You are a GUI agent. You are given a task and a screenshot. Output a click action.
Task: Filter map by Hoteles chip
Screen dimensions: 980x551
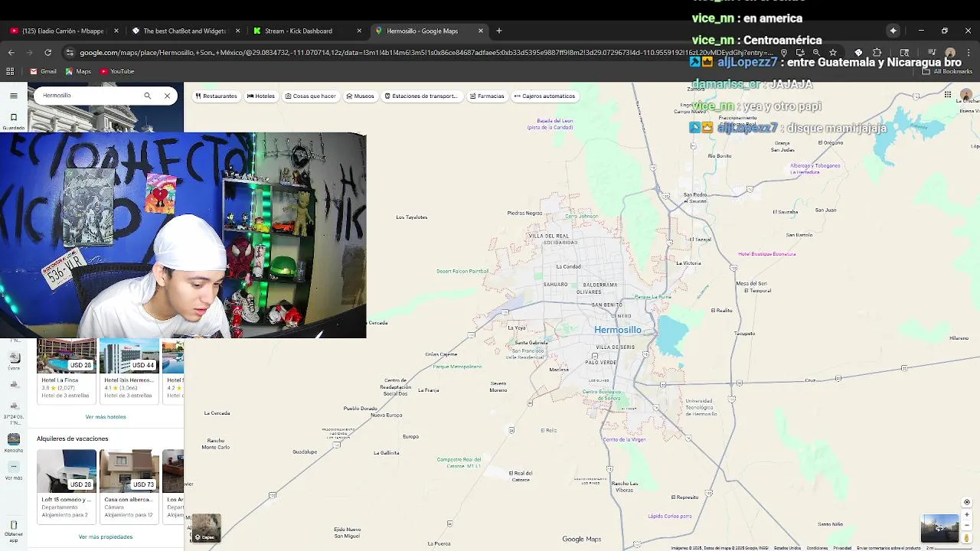(261, 96)
